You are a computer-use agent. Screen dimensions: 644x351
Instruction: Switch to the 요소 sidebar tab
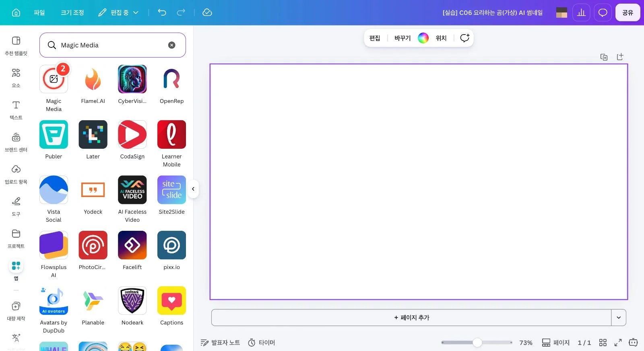click(16, 78)
